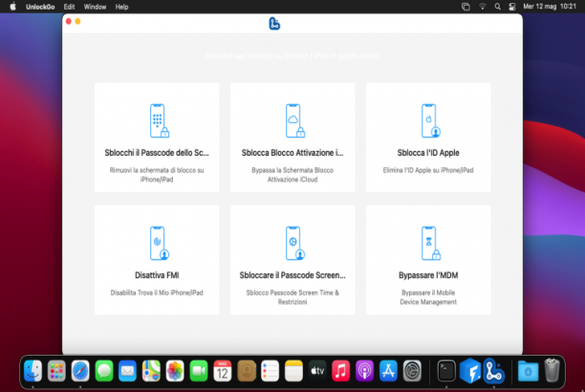Image resolution: width=585 pixels, height=392 pixels.
Task: Open Maps from the Dock
Action: 151,371
